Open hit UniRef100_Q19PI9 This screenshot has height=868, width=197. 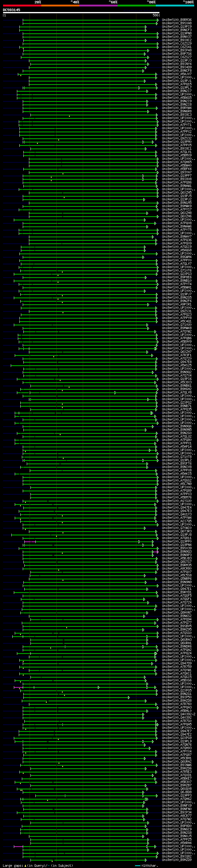(177, 26)
